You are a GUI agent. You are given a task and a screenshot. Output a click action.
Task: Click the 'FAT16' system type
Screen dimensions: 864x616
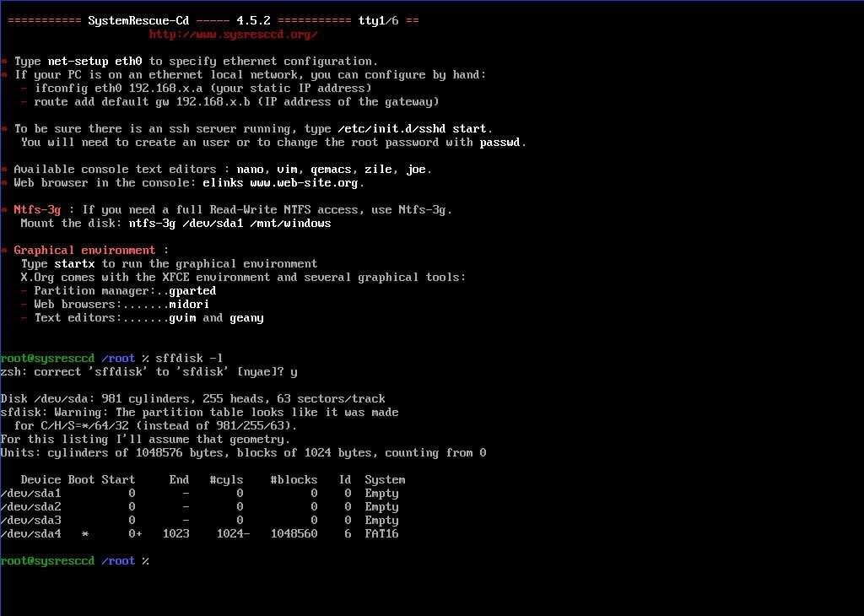[x=381, y=534]
